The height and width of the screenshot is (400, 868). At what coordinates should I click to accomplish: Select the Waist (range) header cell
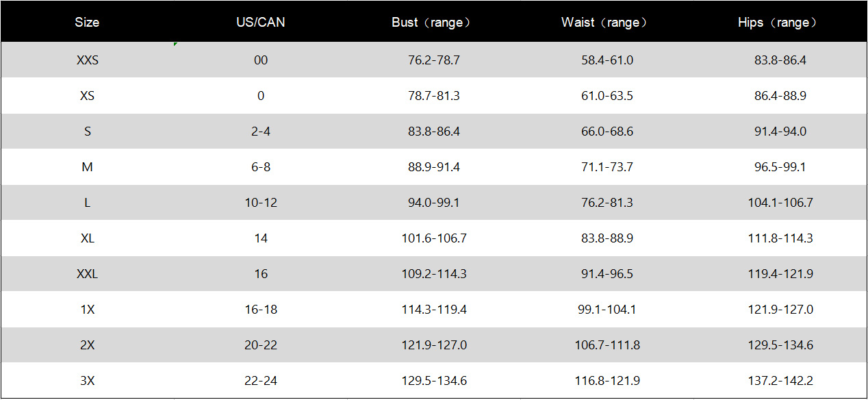(x=607, y=23)
